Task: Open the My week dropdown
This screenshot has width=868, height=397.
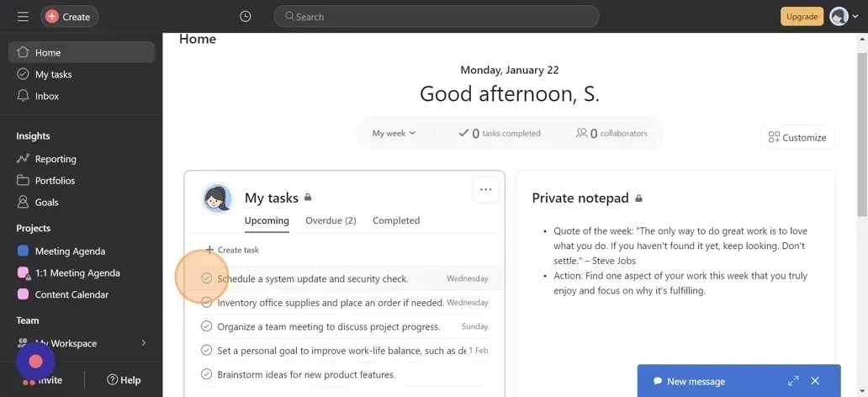Action: pos(394,133)
